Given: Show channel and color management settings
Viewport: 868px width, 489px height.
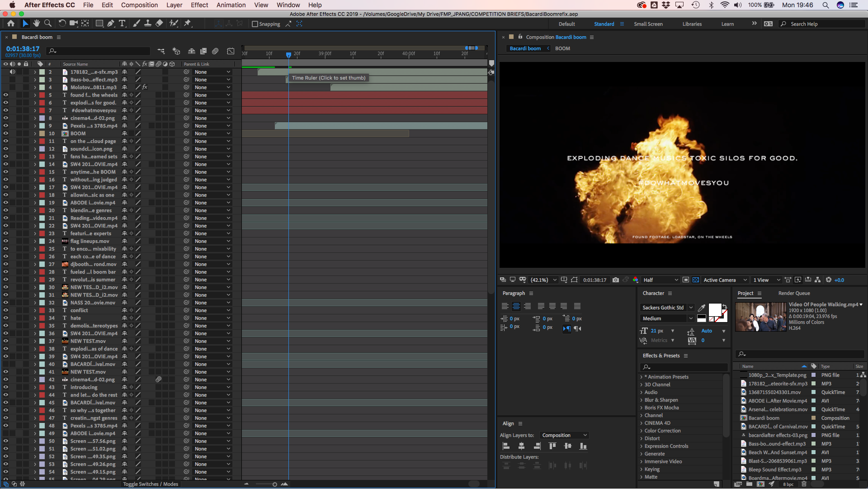Looking at the screenshot, I should [x=636, y=280].
